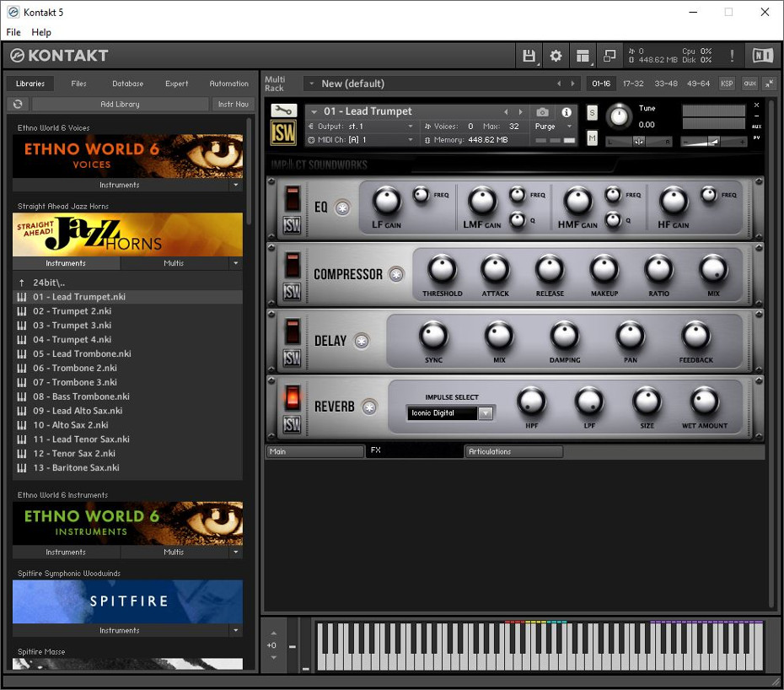784x690 pixels.
Task: Open the Main instrument page tab
Action: [x=314, y=451]
